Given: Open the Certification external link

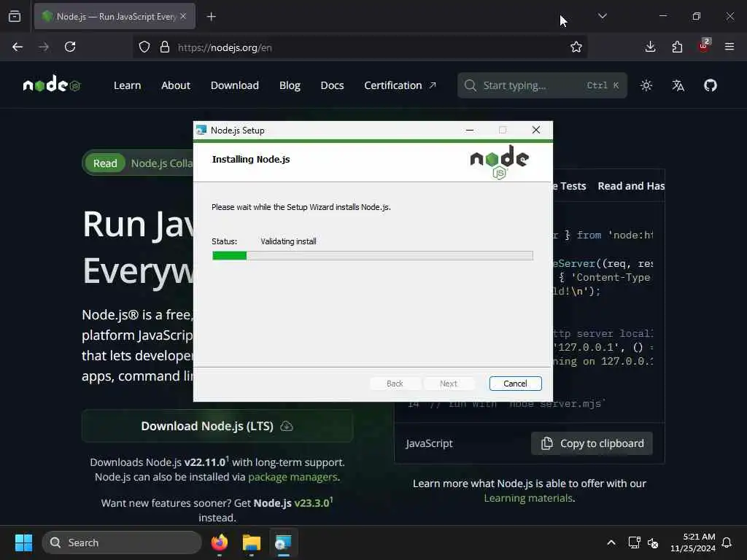Looking at the screenshot, I should click(x=400, y=85).
